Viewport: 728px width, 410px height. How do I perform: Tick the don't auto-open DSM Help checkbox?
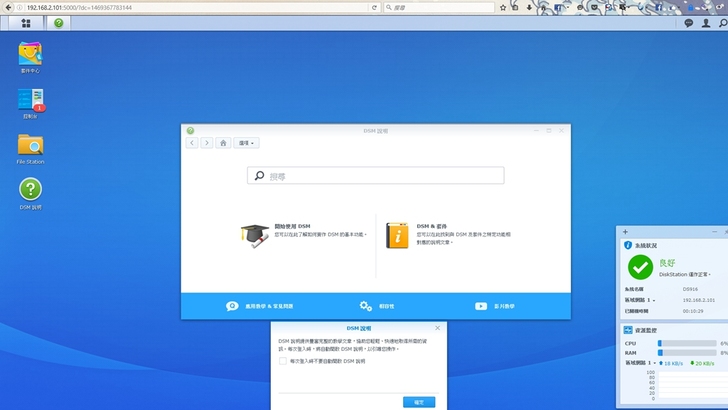[282, 361]
